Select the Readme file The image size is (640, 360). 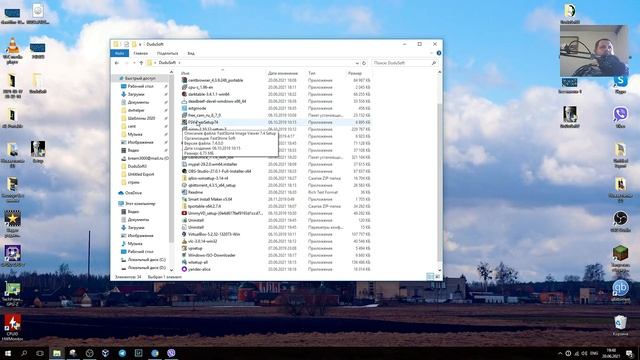(x=196, y=192)
